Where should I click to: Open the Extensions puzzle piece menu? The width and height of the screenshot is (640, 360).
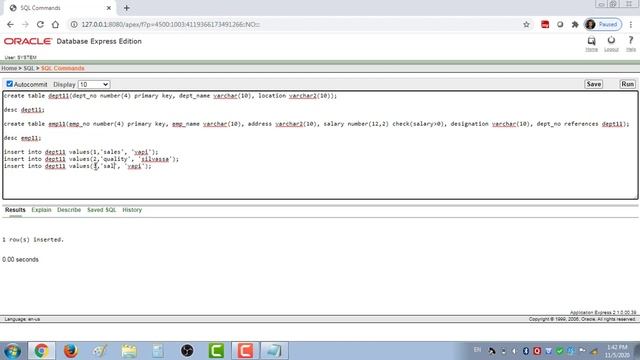click(x=575, y=24)
